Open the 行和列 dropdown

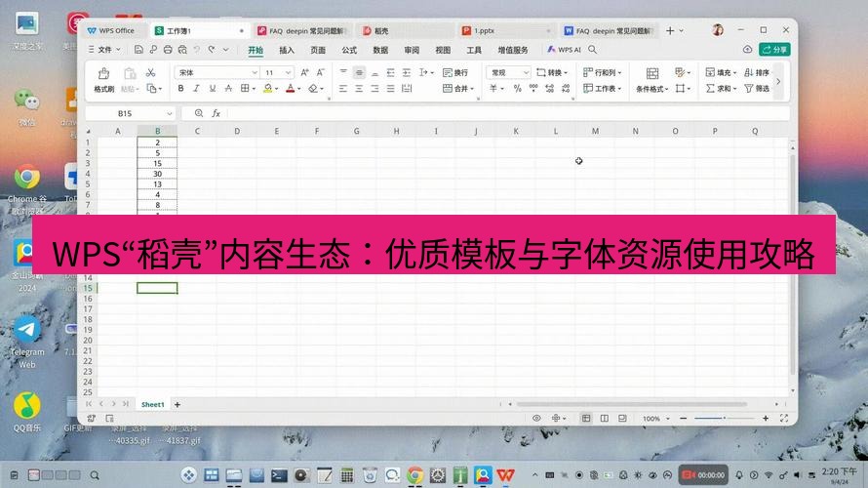pyautogui.click(x=603, y=72)
